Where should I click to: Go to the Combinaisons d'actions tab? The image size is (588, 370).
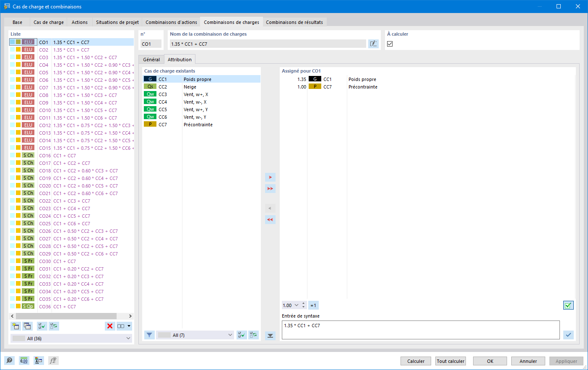click(x=171, y=22)
